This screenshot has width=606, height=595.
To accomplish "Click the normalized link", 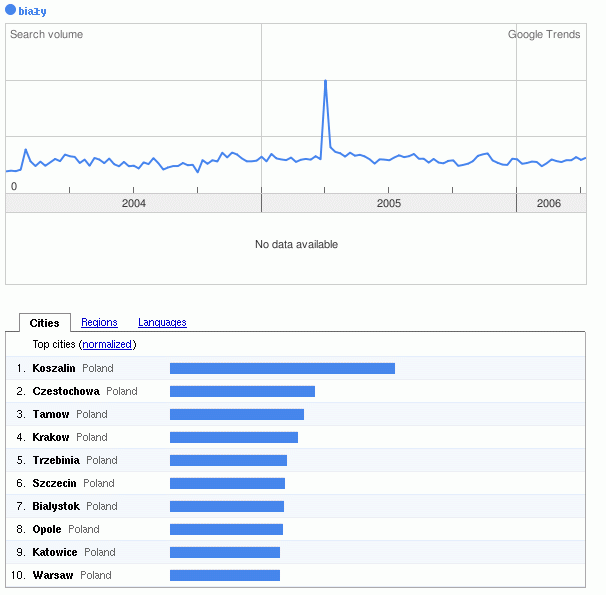I will coord(107,344).
